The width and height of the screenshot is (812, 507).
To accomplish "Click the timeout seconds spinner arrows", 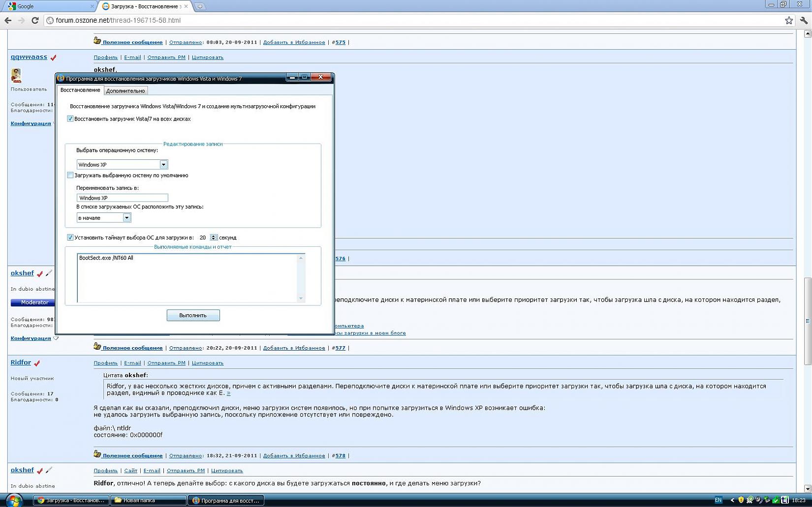I will pos(214,238).
